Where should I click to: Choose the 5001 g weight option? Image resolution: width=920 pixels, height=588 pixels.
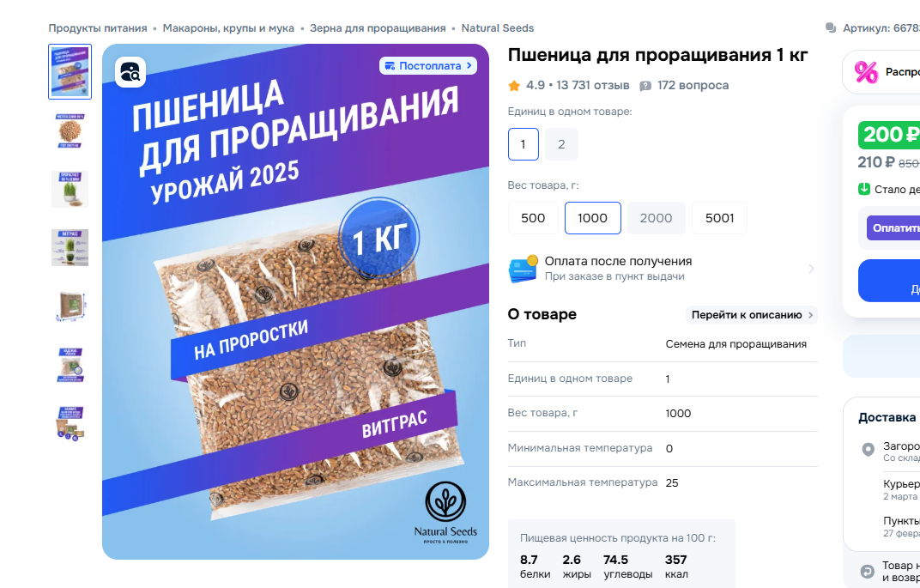point(719,218)
